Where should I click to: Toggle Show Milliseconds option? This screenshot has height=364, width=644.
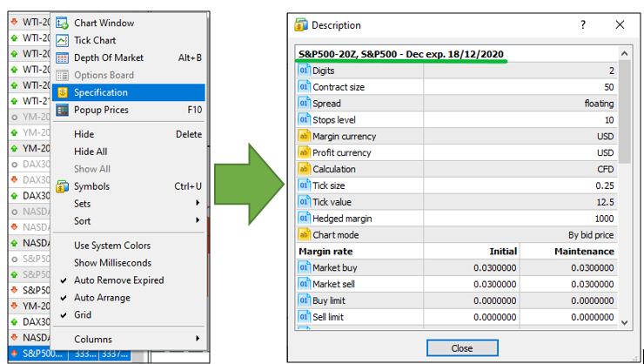pyautogui.click(x=128, y=263)
